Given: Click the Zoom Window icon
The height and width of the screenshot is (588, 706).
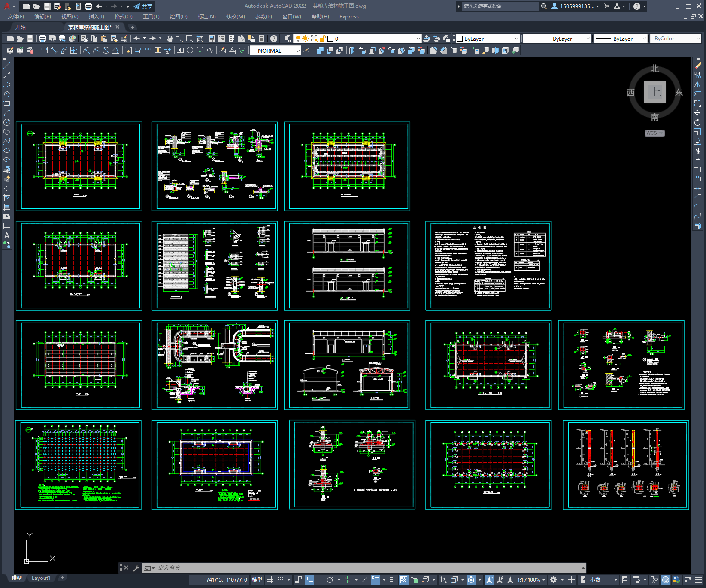Looking at the screenshot, I should [189, 39].
